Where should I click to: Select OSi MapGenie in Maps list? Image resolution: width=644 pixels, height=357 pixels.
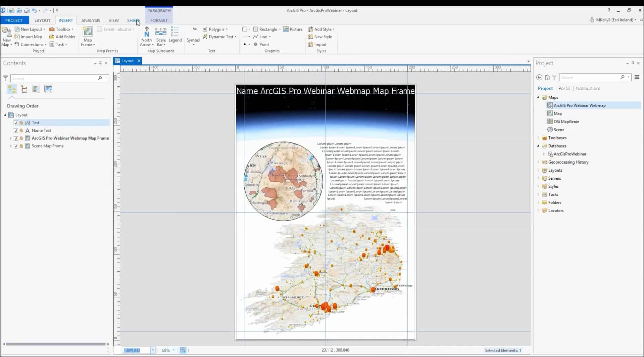pos(566,122)
